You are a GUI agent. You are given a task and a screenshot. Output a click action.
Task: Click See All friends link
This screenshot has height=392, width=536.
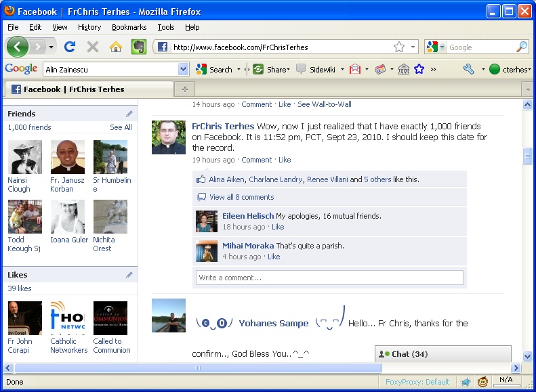pos(121,127)
